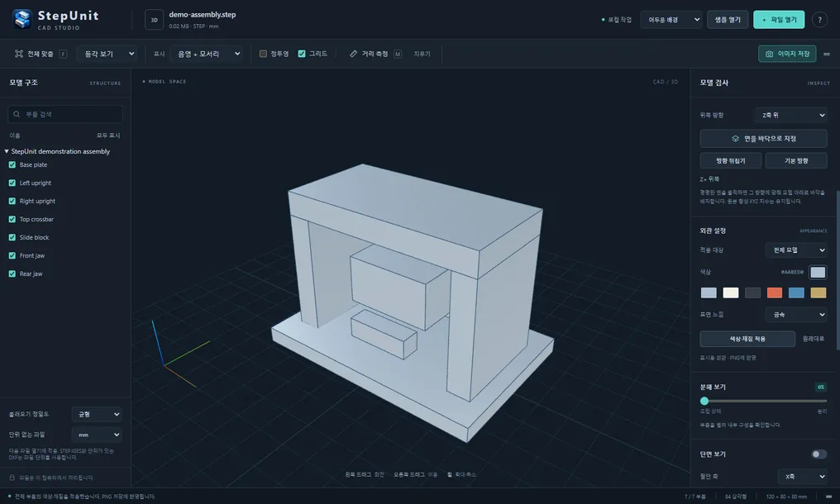Open help with the question mark icon
Image resolution: width=840 pixels, height=504 pixels.
click(819, 20)
